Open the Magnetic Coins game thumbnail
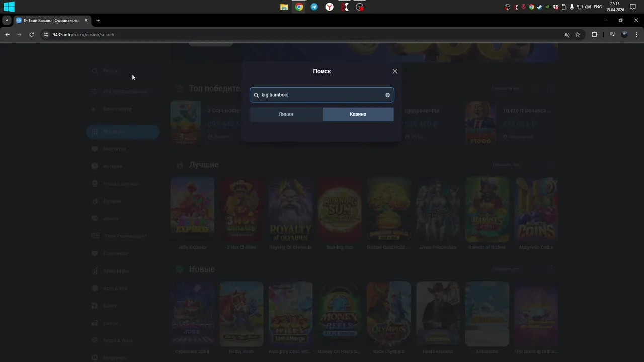The height and width of the screenshot is (362, 644). [536, 210]
